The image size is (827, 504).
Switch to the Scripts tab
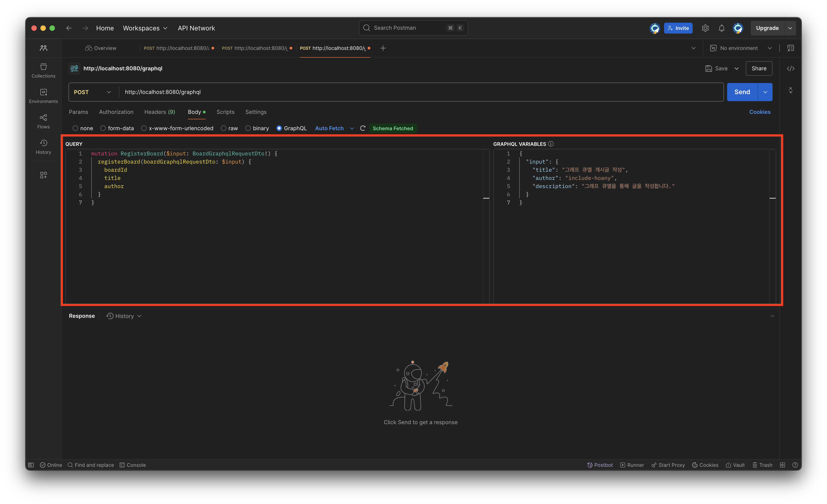[x=225, y=112]
